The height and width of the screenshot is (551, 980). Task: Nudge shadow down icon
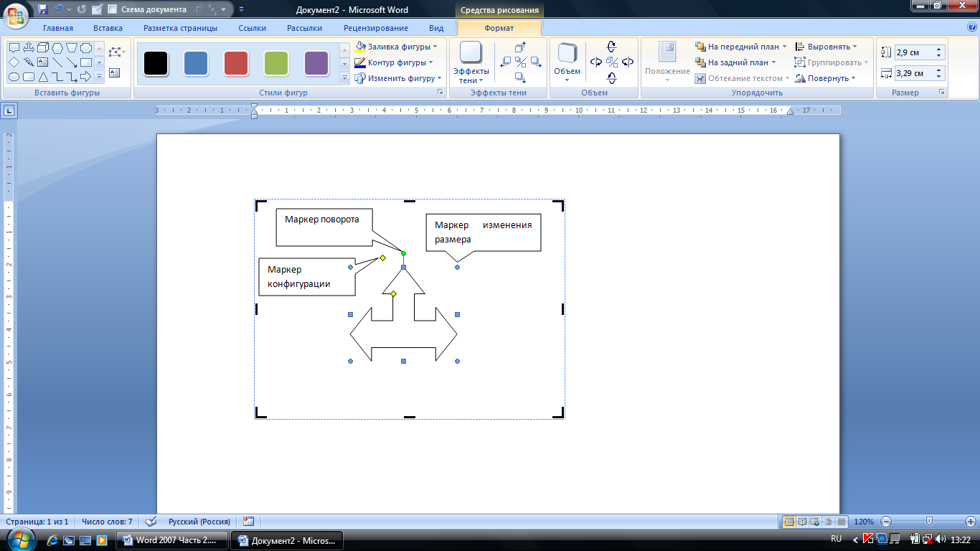coord(521,77)
